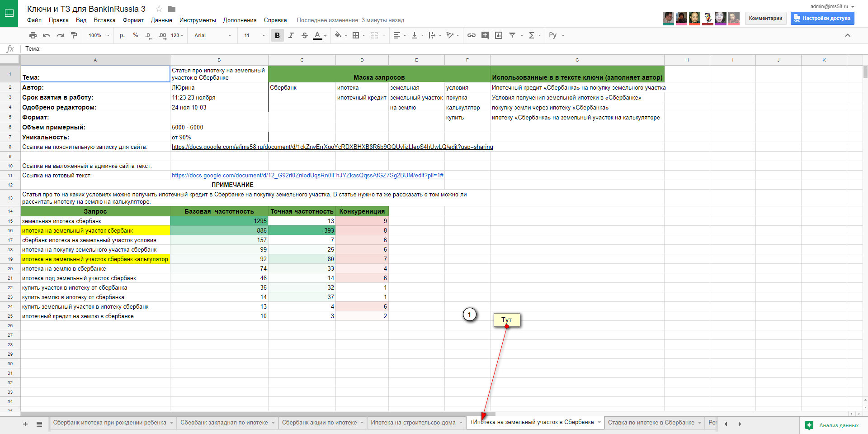This screenshot has height=434, width=868.
Task: Open the Данные menu
Action: (x=161, y=20)
